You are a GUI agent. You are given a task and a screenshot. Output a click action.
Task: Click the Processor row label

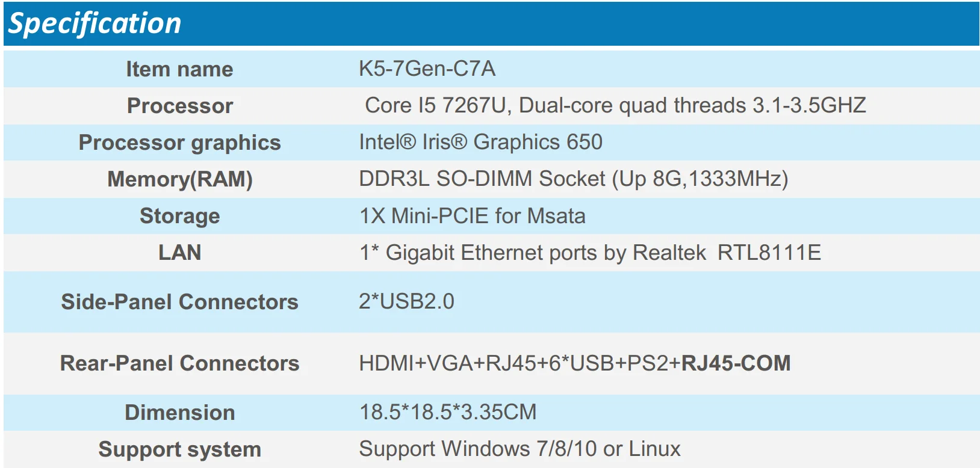[x=179, y=106]
